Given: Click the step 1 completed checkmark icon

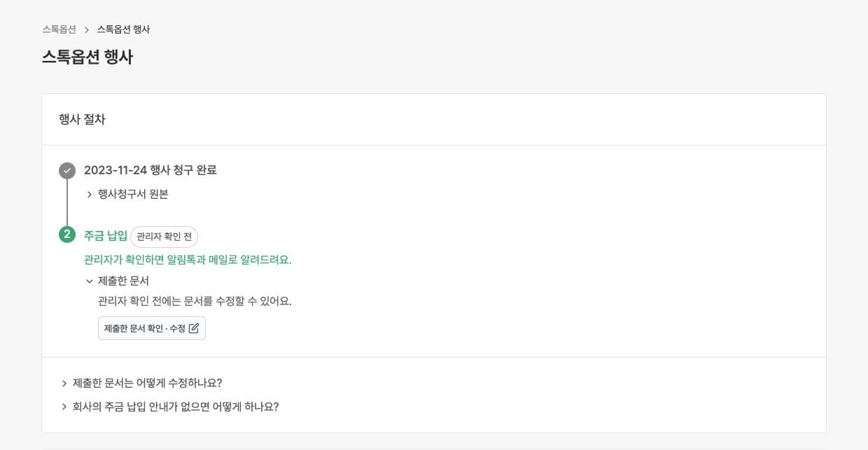Looking at the screenshot, I should point(66,170).
